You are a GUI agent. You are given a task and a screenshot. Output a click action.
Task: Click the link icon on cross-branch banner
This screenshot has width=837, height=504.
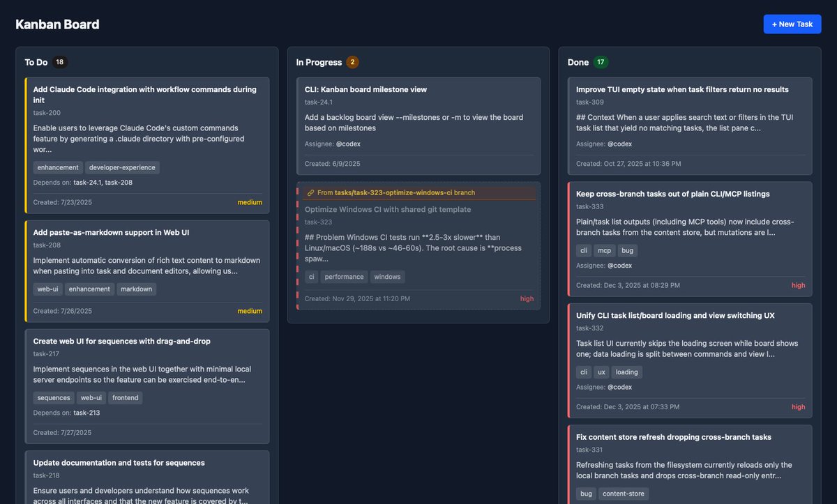pos(310,193)
